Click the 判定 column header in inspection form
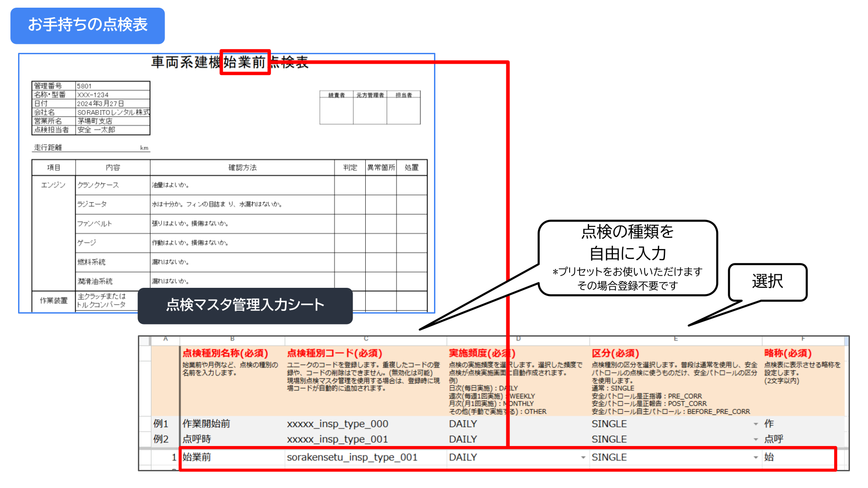Viewport: 868px width, 488px height. [x=350, y=168]
